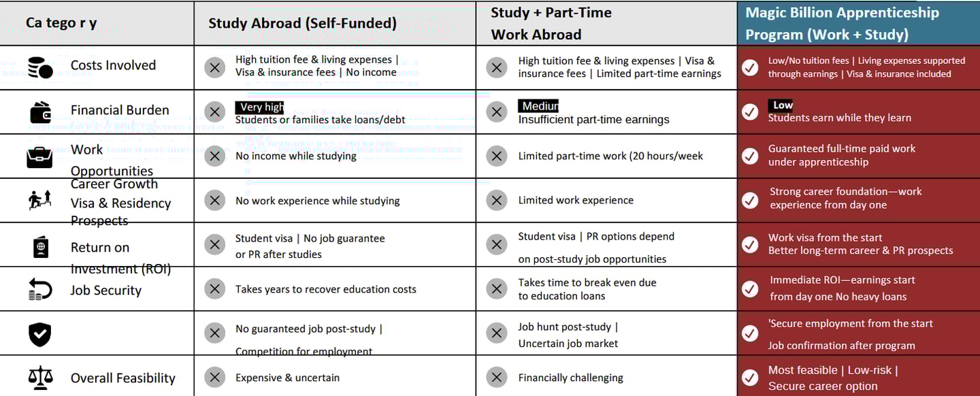Click the passport icon in category column
The width and height of the screenshot is (980, 396).
40,246
